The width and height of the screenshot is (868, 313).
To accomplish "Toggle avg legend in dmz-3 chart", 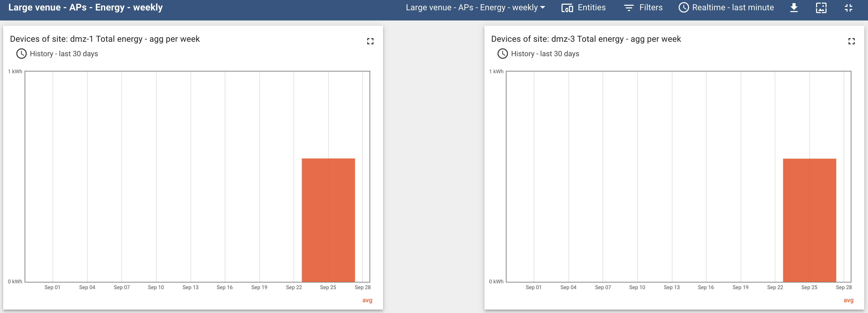I will tap(848, 300).
